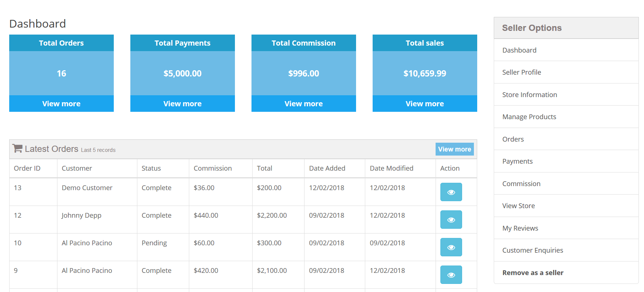Open Customer Enquiries
This screenshot has width=644, height=292.
(x=566, y=250)
